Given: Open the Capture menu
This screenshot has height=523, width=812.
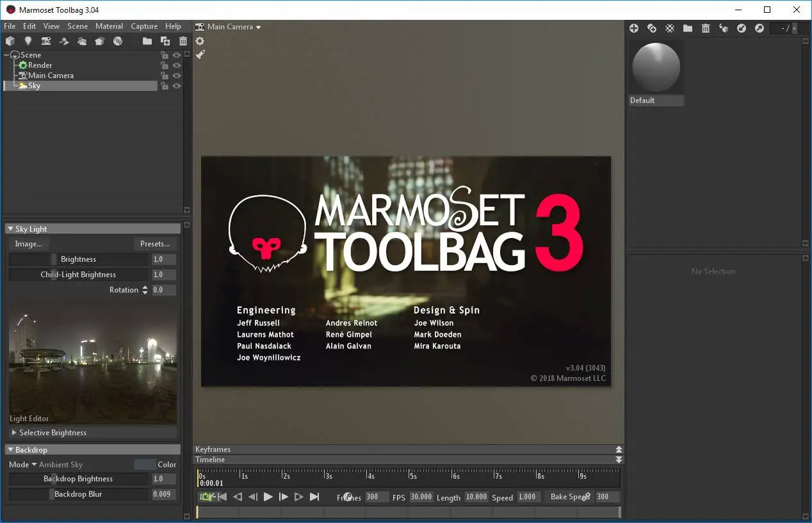Looking at the screenshot, I should click(144, 26).
